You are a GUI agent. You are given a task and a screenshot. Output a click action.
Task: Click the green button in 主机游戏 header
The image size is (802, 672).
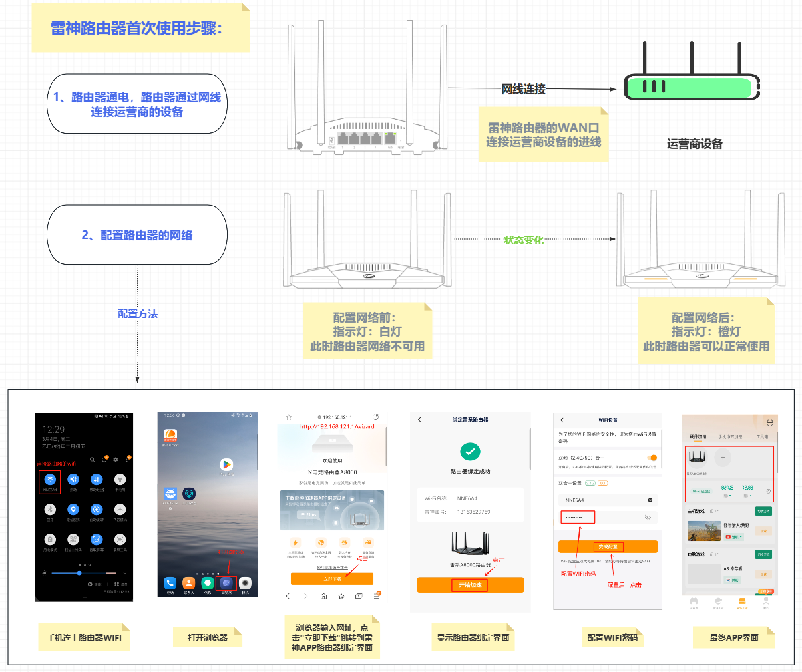tap(763, 512)
